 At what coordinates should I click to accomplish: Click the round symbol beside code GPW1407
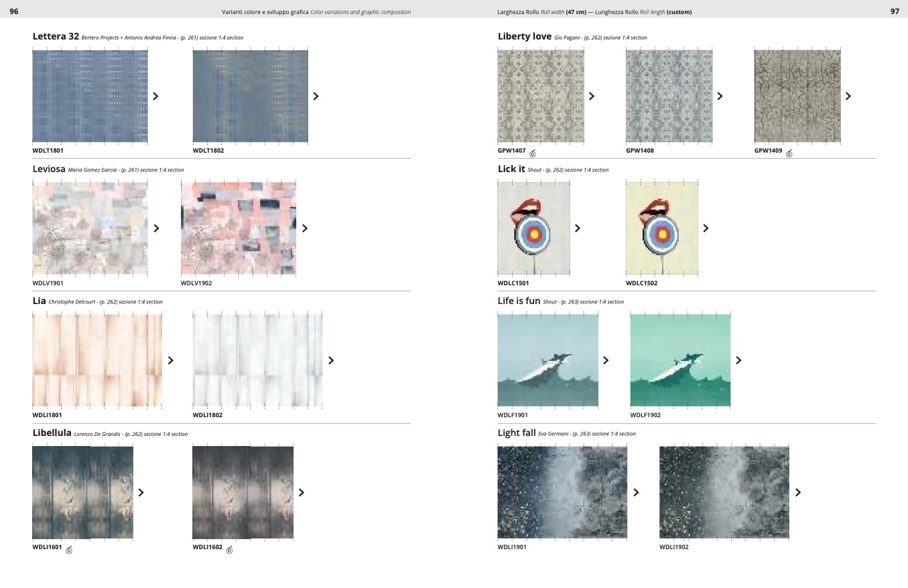click(x=533, y=153)
